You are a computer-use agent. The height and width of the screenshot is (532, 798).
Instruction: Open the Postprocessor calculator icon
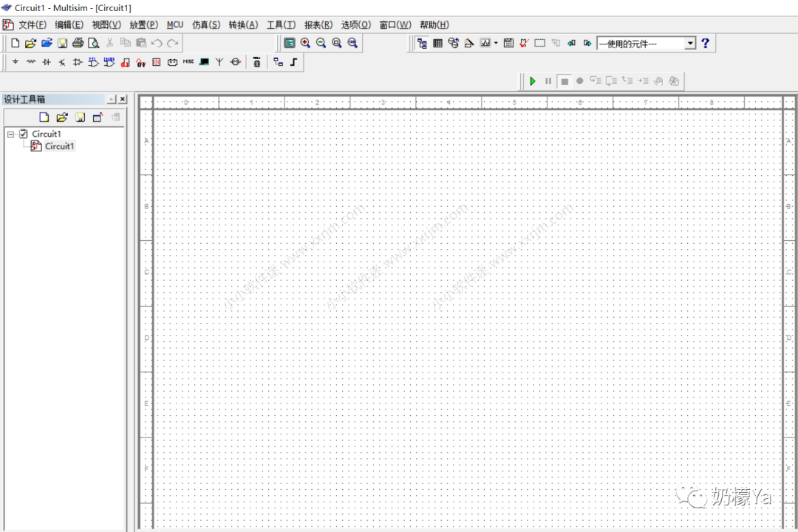(x=508, y=44)
